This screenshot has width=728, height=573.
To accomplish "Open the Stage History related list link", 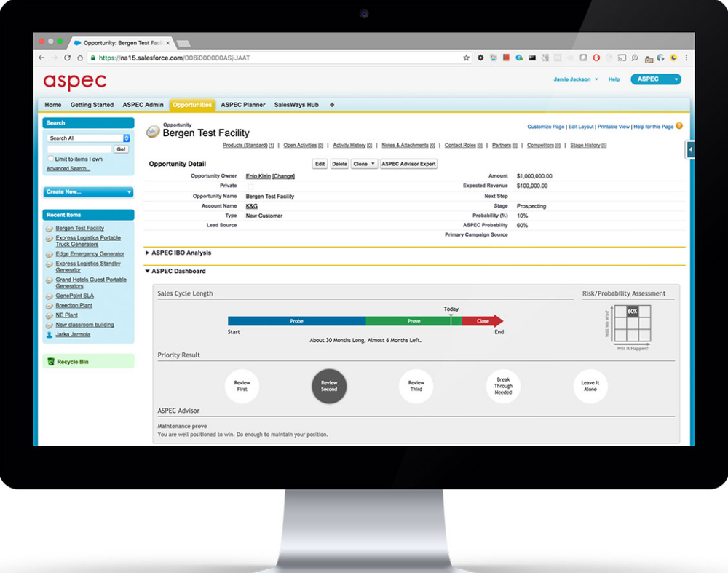I will (588, 146).
